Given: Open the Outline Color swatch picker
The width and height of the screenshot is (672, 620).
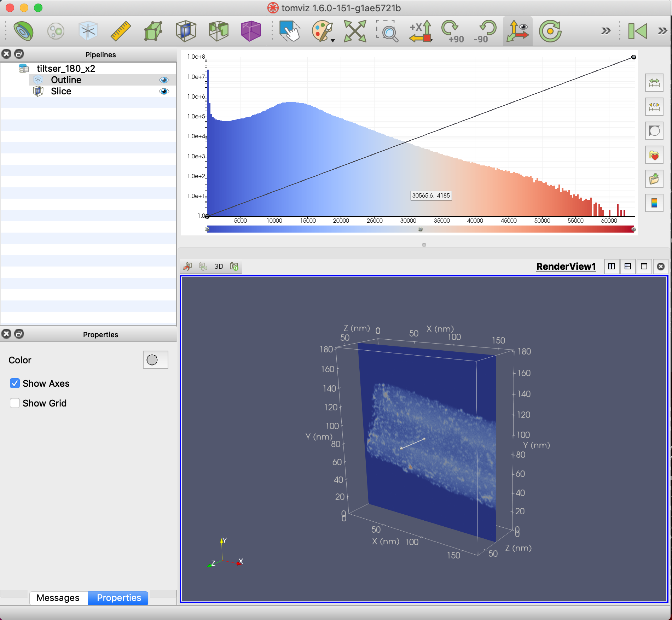Looking at the screenshot, I should pos(155,360).
